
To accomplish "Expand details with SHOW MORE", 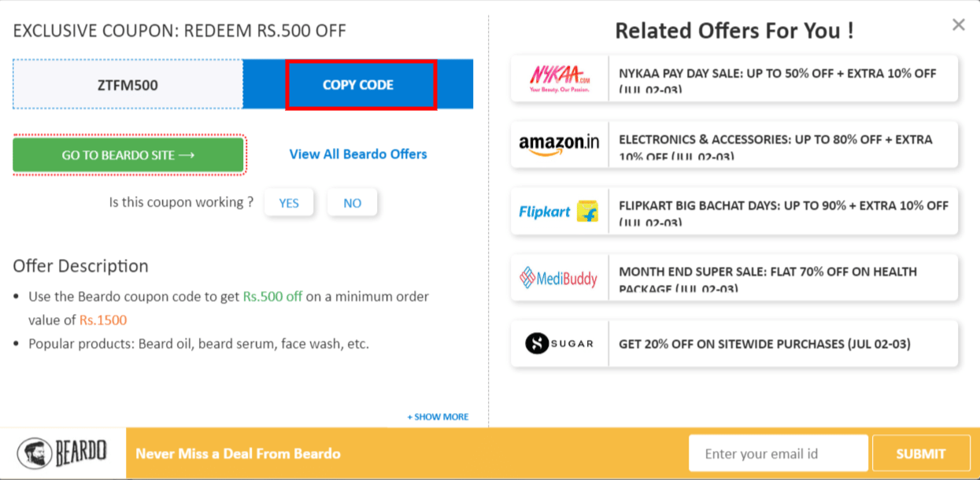I will coord(438,416).
